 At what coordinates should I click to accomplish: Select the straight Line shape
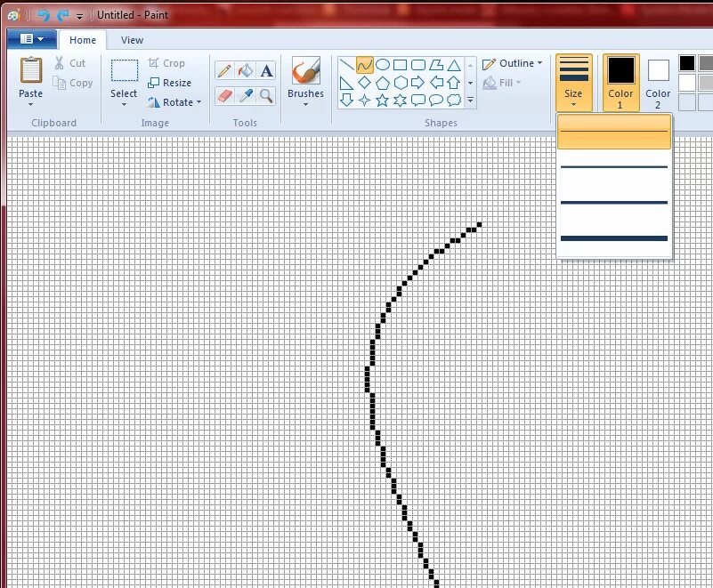coord(347,65)
